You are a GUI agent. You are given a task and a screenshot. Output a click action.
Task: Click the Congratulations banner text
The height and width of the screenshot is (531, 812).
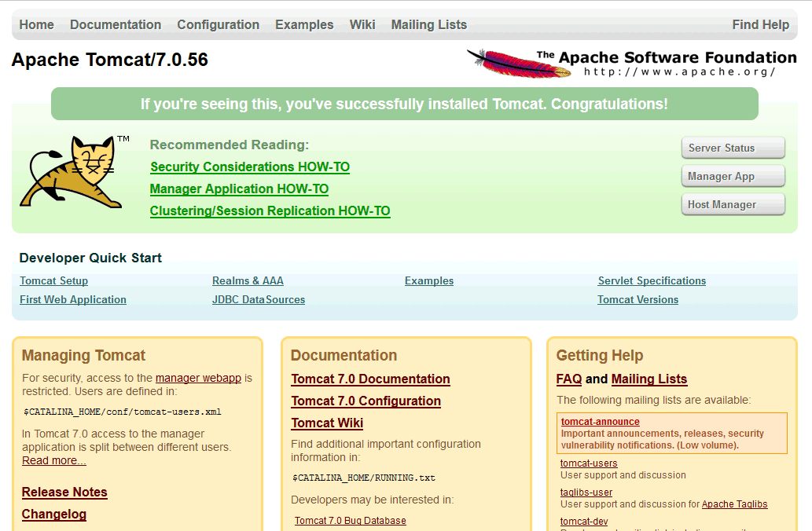[405, 104]
